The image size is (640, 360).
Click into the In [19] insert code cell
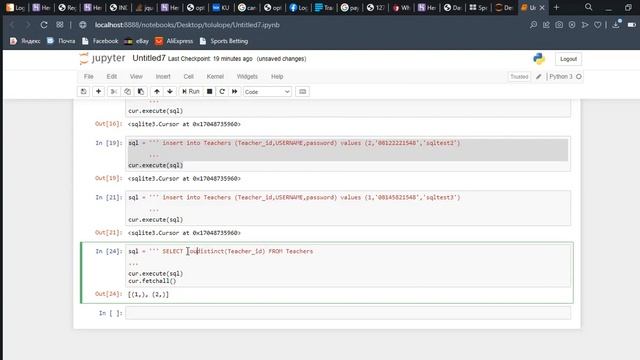pos(348,154)
